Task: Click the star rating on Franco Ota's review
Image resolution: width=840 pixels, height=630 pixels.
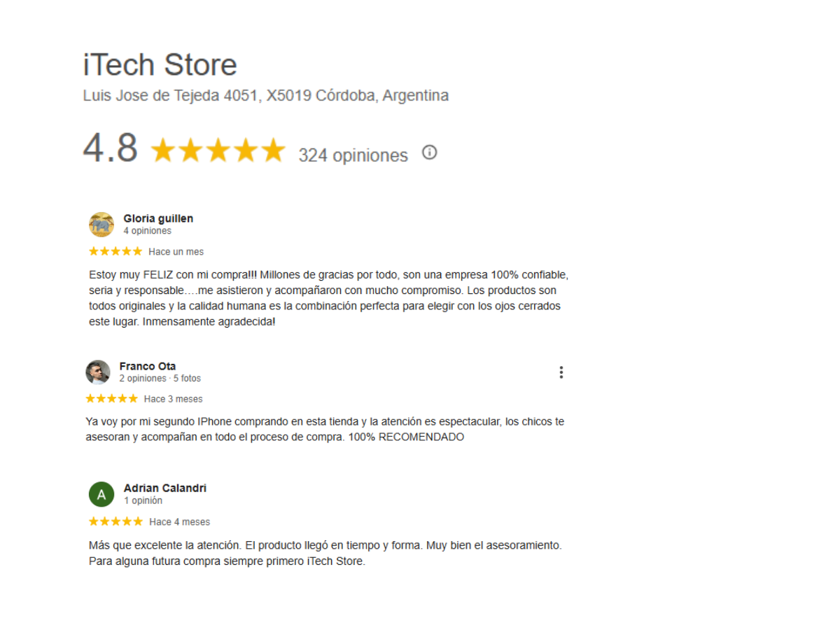Action: pos(111,399)
